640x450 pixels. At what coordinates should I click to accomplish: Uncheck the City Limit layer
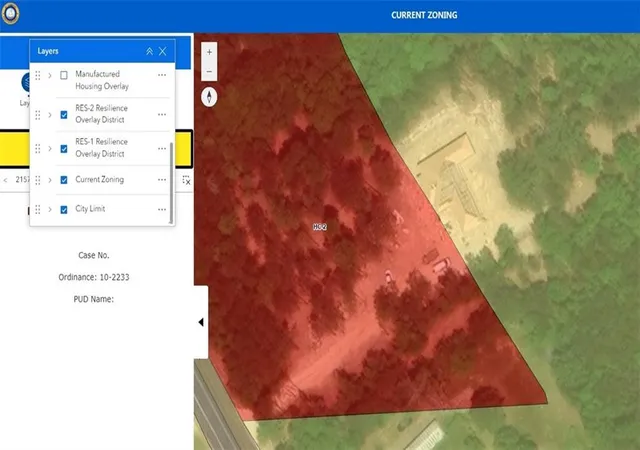[64, 209]
